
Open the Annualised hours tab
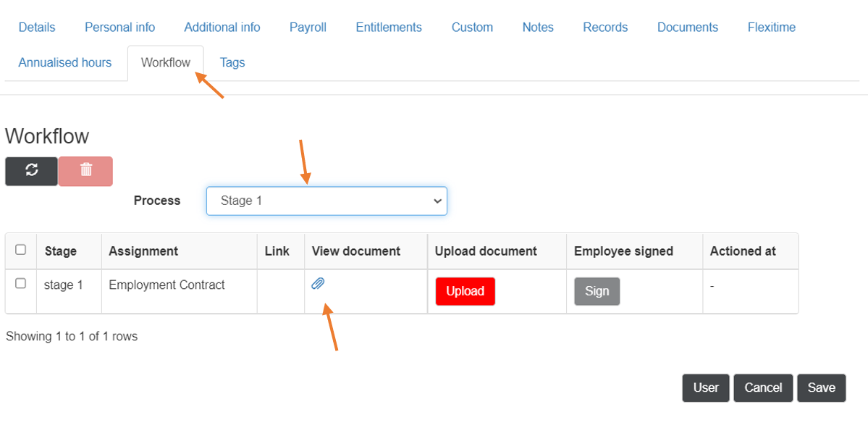pos(65,62)
